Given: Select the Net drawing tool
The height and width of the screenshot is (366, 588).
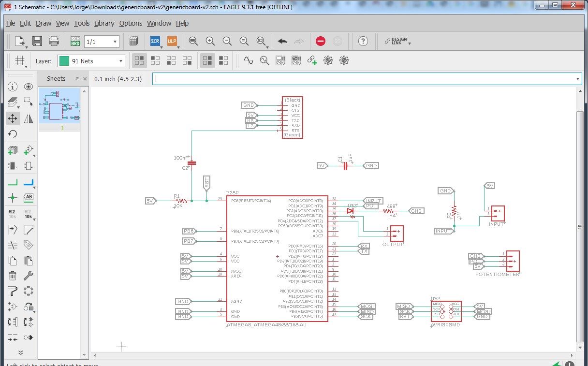Looking at the screenshot, I should pos(13,182).
